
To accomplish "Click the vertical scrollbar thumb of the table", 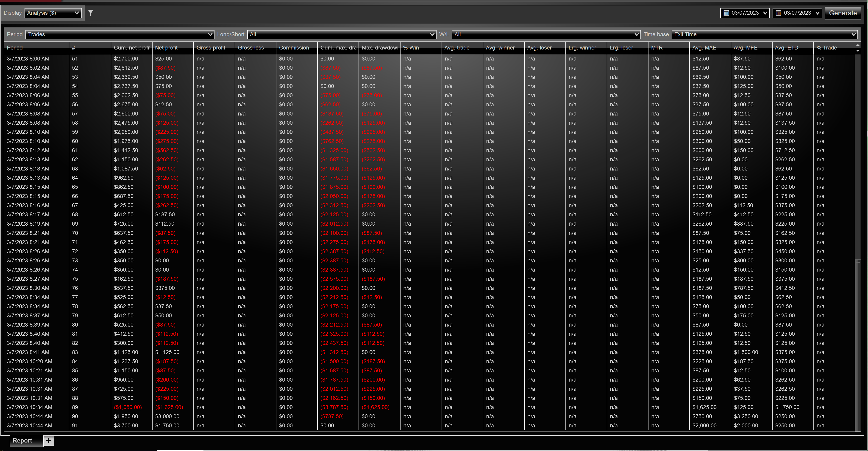I will click(x=858, y=345).
